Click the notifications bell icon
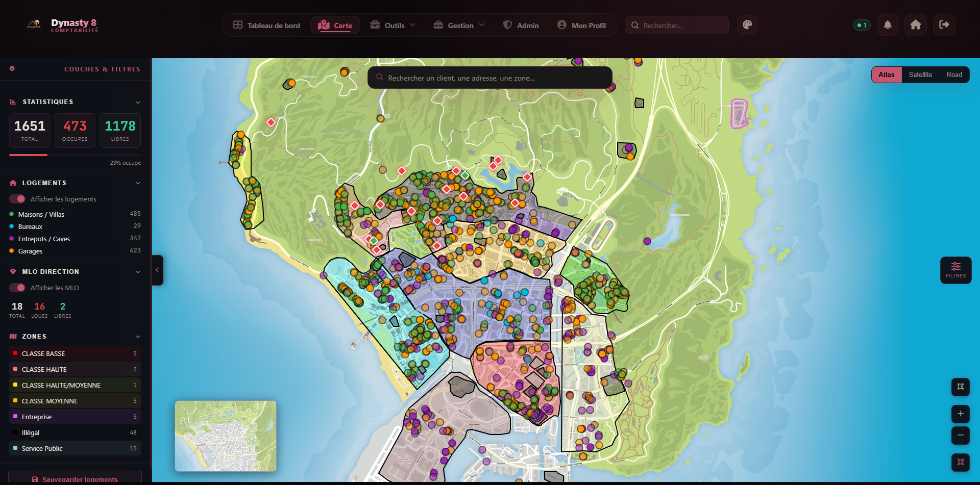The height and width of the screenshot is (485, 980). click(888, 25)
